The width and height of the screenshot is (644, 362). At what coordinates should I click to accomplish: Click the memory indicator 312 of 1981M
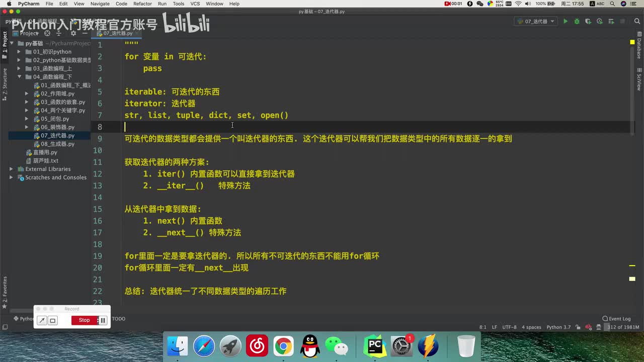click(x=623, y=327)
